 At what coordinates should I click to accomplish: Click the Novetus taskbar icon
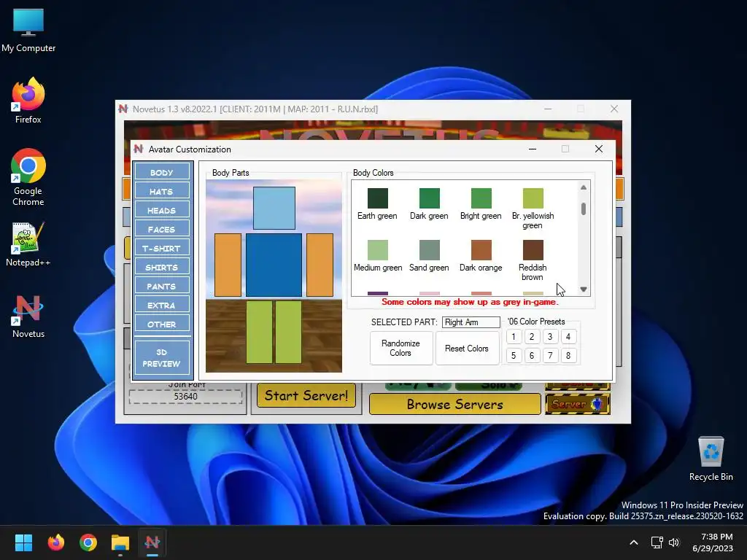[x=152, y=542]
